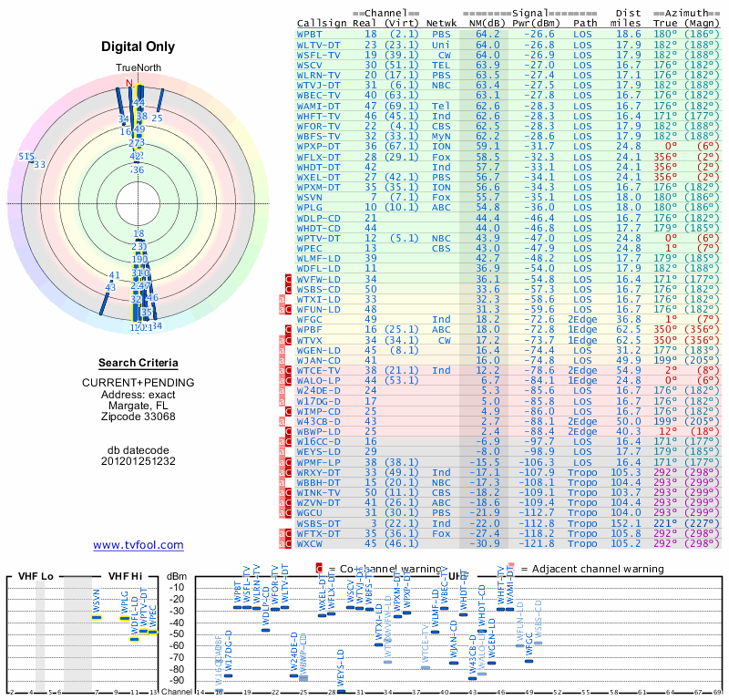
Task: Click adjacent-channel a badge beside W43CB-D
Action: pos(282,421)
